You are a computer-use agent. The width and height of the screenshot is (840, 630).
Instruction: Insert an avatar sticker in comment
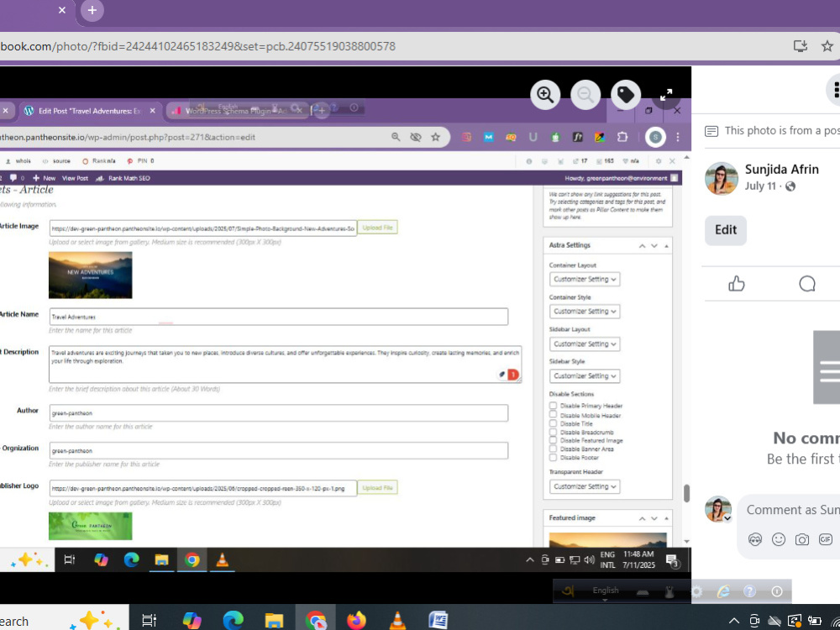tap(755, 539)
